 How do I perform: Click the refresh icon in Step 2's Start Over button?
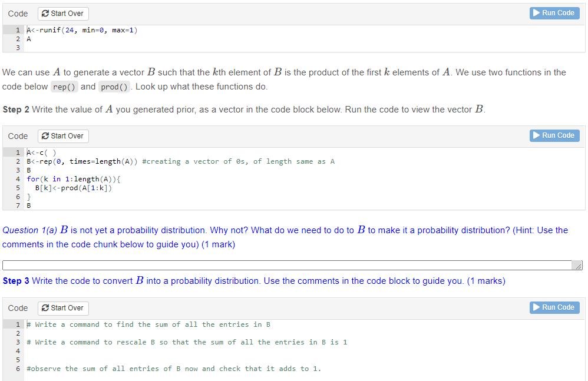click(x=45, y=136)
